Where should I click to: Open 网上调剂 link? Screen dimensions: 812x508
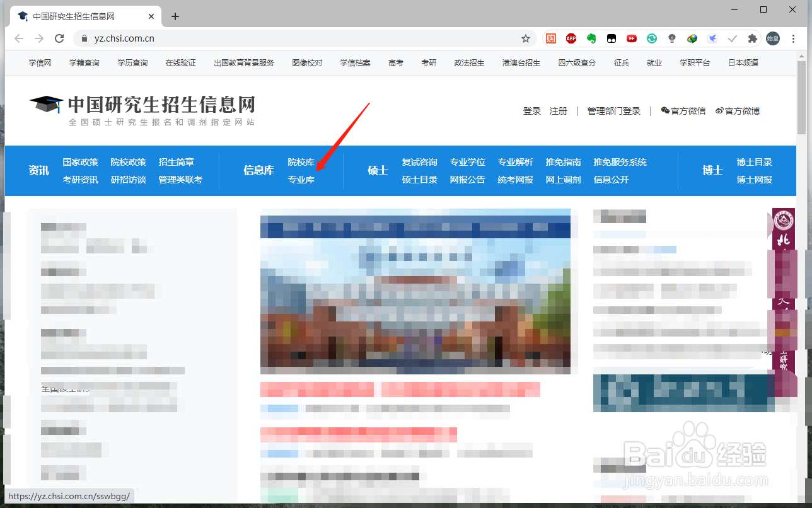point(564,180)
